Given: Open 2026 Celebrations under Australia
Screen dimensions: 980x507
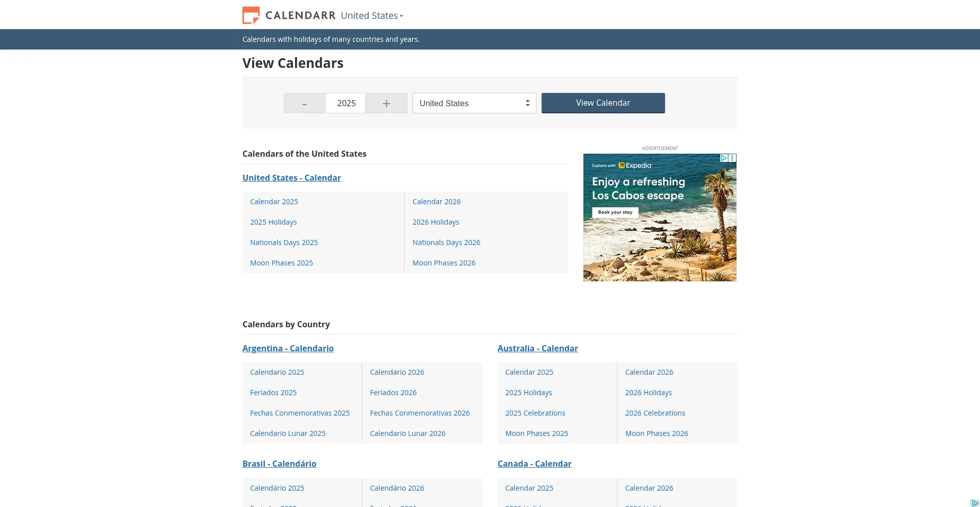Looking at the screenshot, I should pyautogui.click(x=655, y=413).
